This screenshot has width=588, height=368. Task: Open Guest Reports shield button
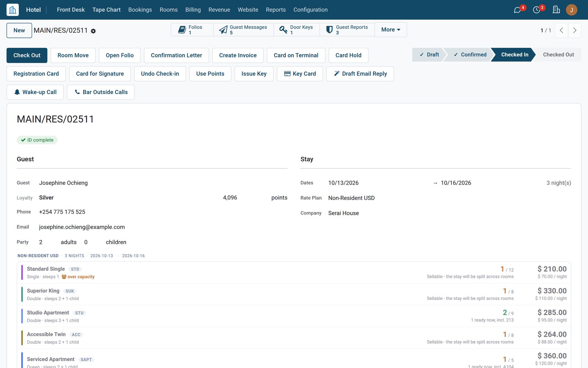point(347,30)
